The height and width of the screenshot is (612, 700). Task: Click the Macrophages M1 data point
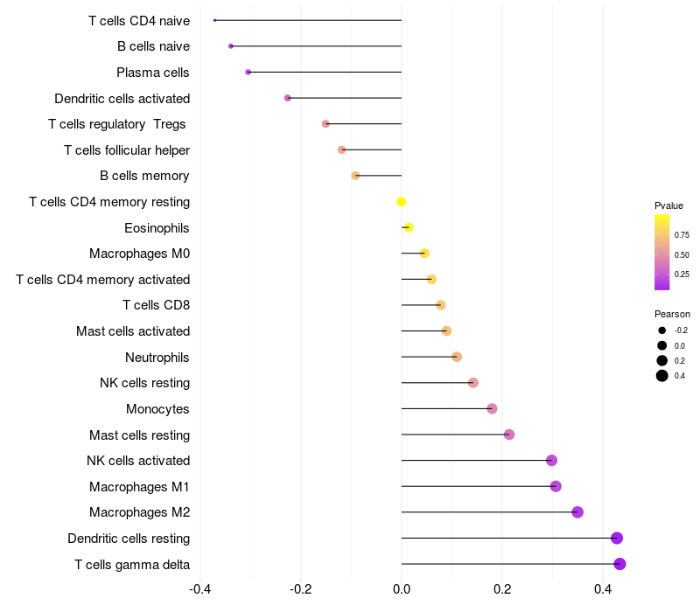click(x=556, y=486)
